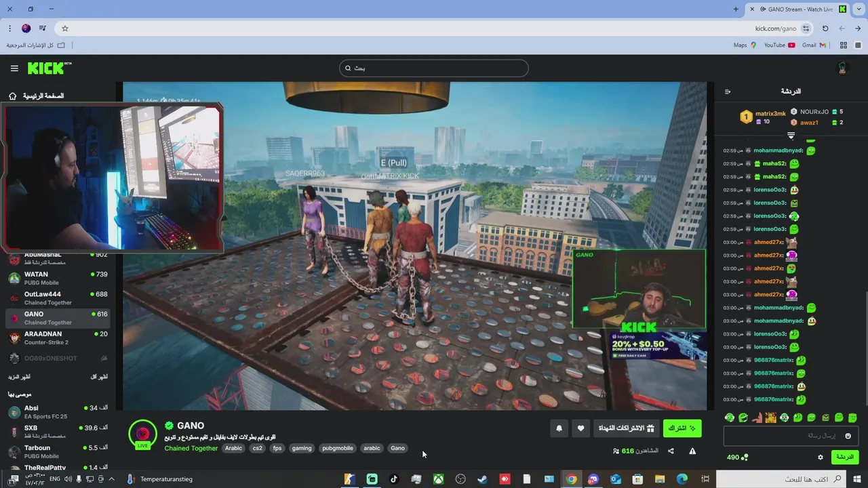Open all bookmarks folder
Viewport: 868px width, 488px height.
(x=36, y=45)
